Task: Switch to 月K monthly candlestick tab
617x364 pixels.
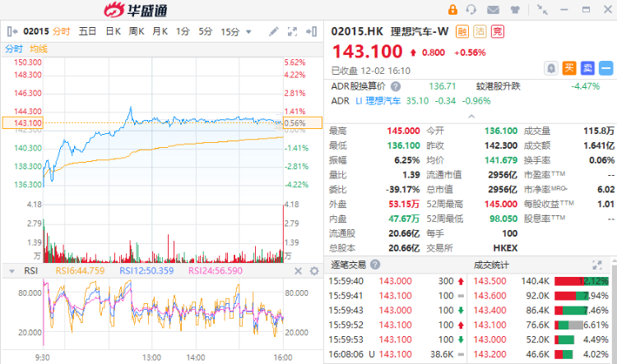Action: tap(160, 31)
